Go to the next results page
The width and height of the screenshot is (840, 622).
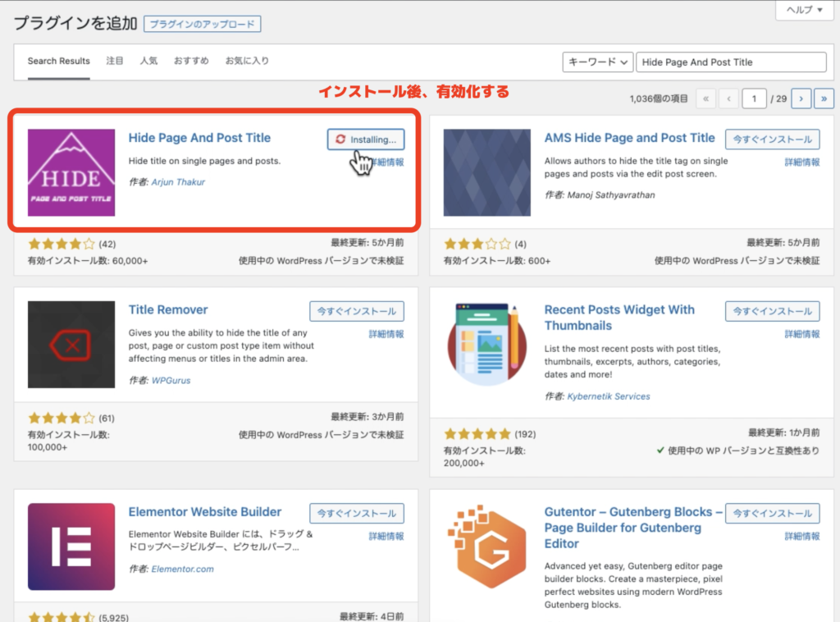(801, 98)
